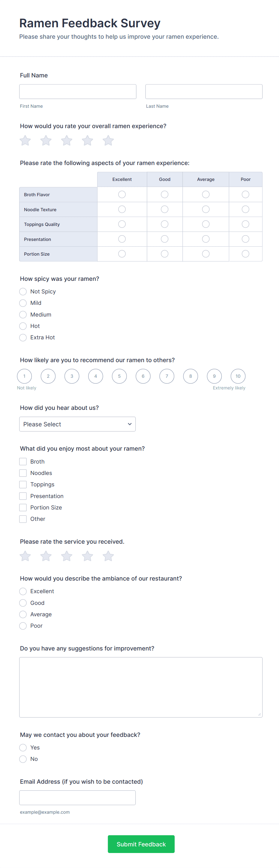Image resolution: width=279 pixels, height=868 pixels.
Task: Select Yes for contact about feedback
Action: point(23,748)
